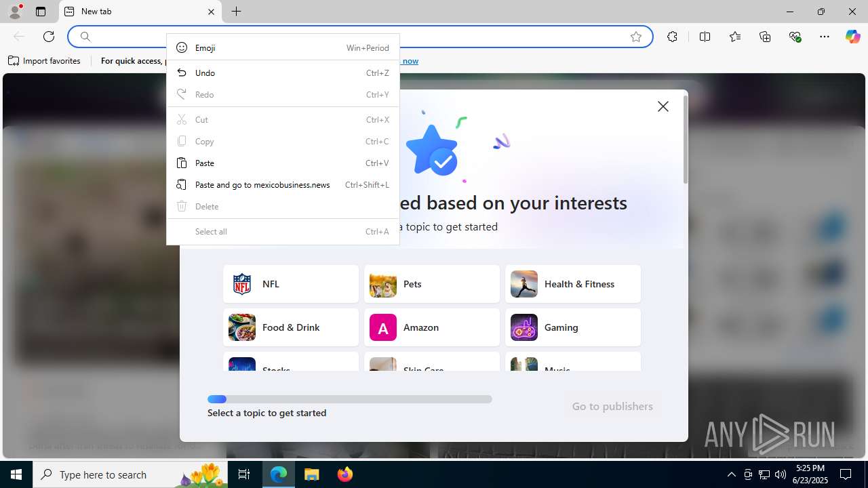Image resolution: width=868 pixels, height=488 pixels.
Task: Open a new tab with plus icon
Action: pyautogui.click(x=236, y=12)
